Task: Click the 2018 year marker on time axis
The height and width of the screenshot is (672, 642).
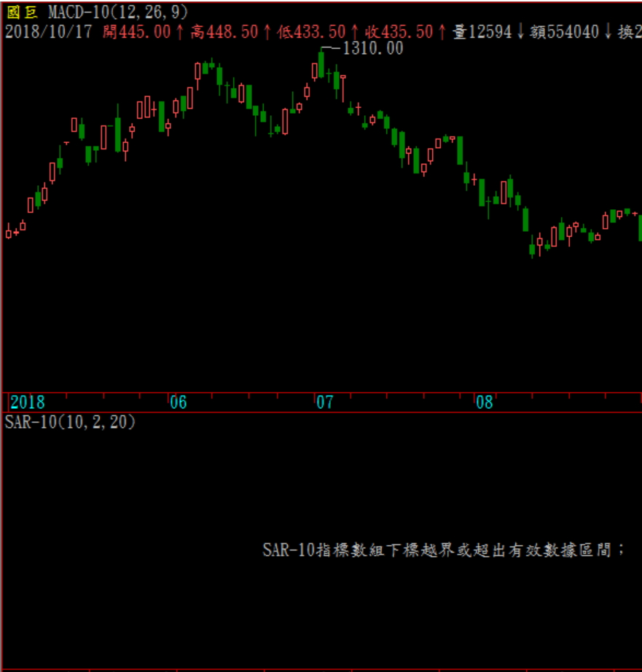Action: point(28,402)
